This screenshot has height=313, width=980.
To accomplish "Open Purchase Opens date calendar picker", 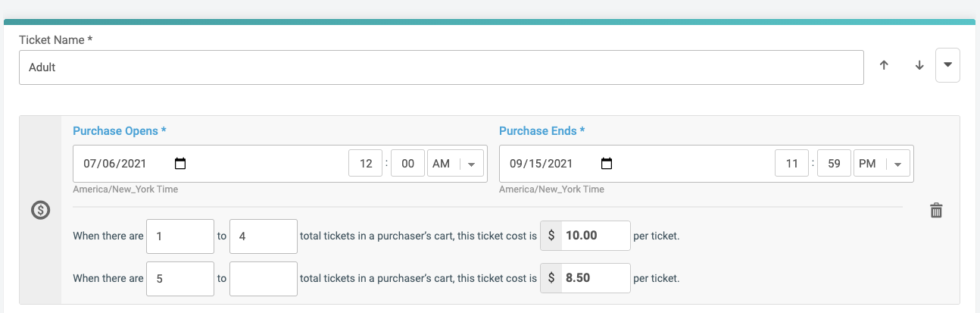I will 180,164.
